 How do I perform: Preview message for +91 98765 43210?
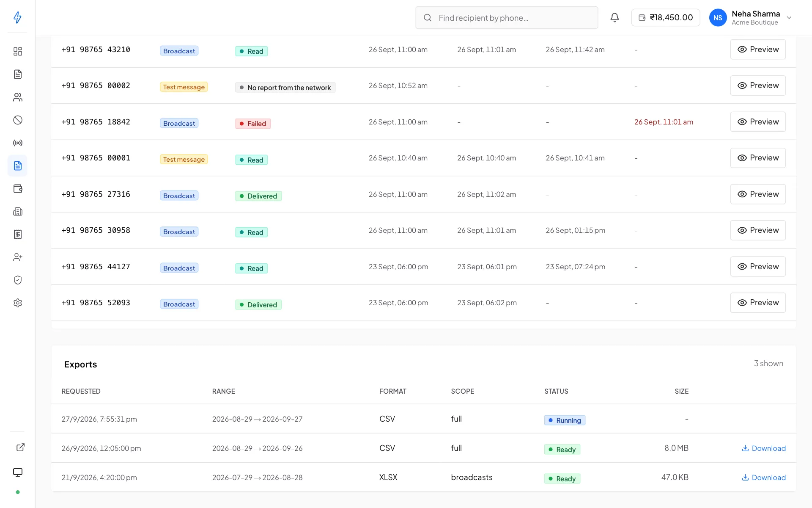click(758, 50)
